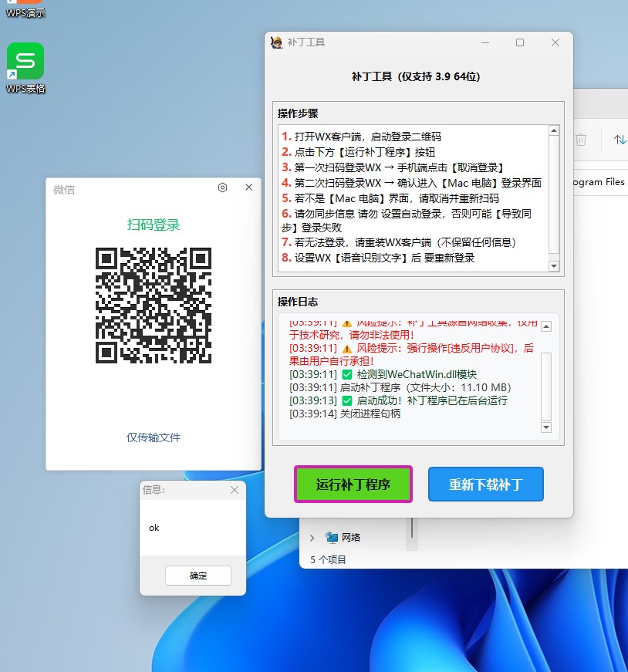Click log line 关闭进程句柄
Viewport: 628px width, 672px height.
(x=345, y=414)
